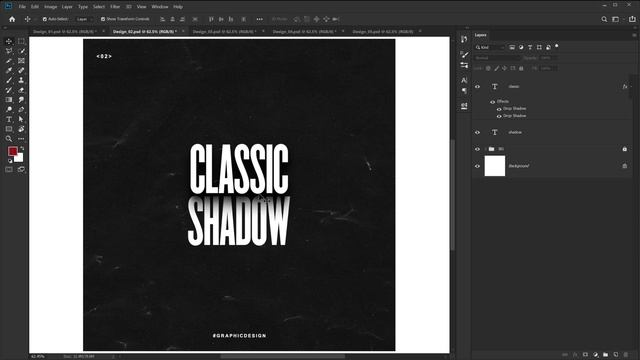Open the Opacity value dropdown
Viewport: 640px width, 360px height.
(x=548, y=58)
